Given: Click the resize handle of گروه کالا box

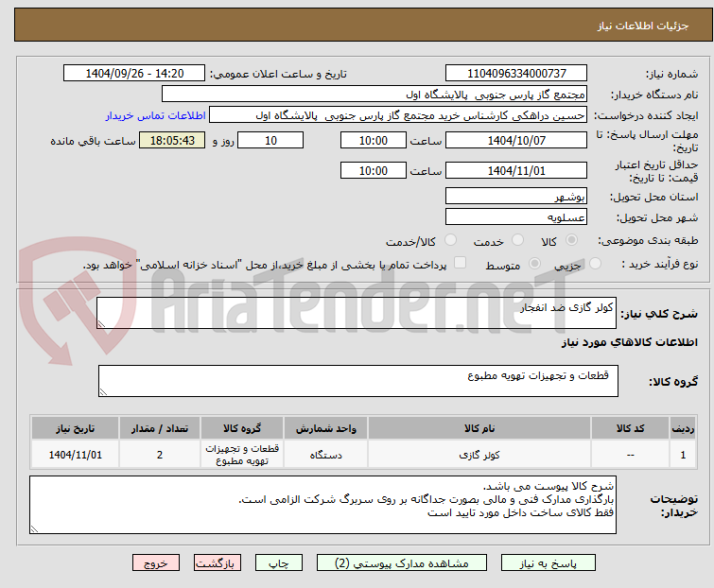Looking at the screenshot, I should coord(103,392).
